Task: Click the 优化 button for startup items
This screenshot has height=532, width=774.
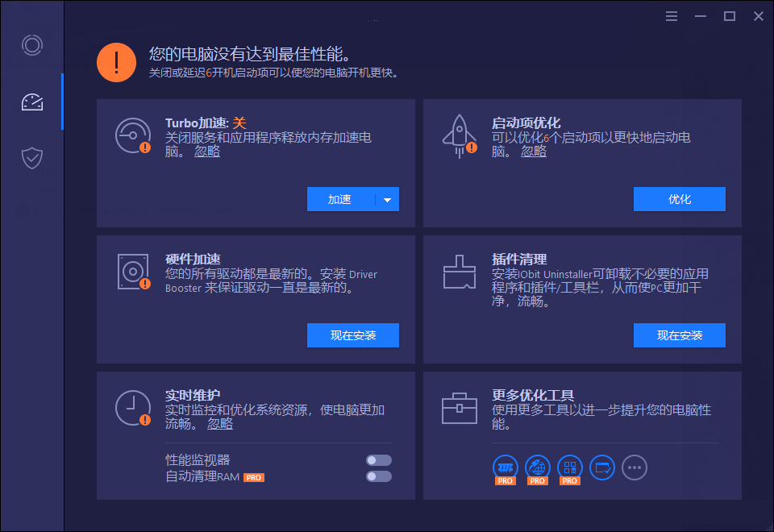Action: [679, 199]
